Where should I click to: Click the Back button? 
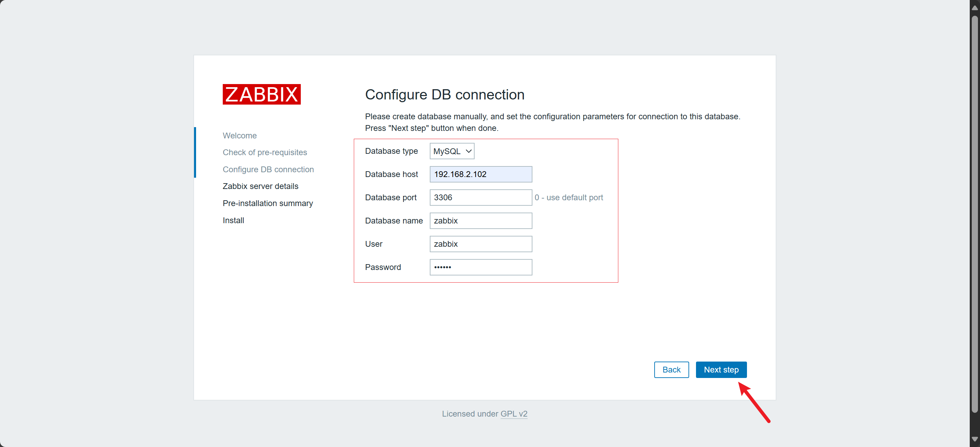[x=671, y=369]
